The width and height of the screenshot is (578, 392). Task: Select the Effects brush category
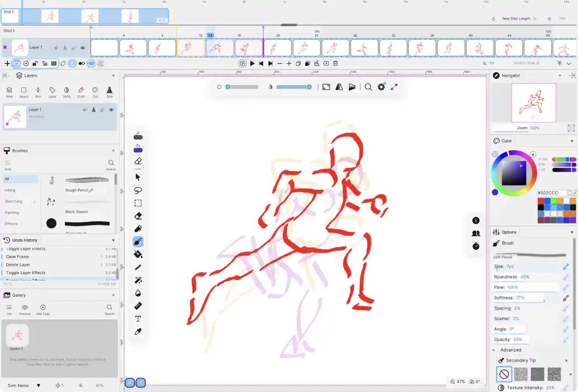coord(21,224)
